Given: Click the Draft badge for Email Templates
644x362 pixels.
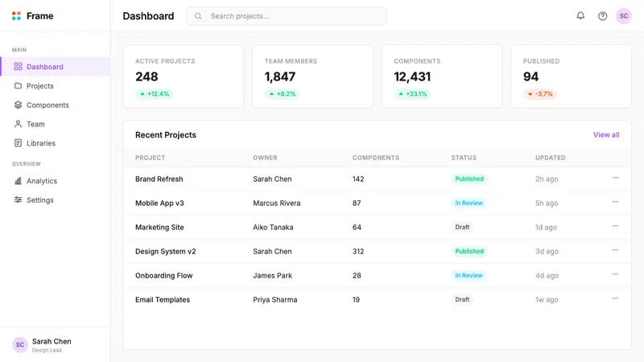Looking at the screenshot, I should 462,299.
